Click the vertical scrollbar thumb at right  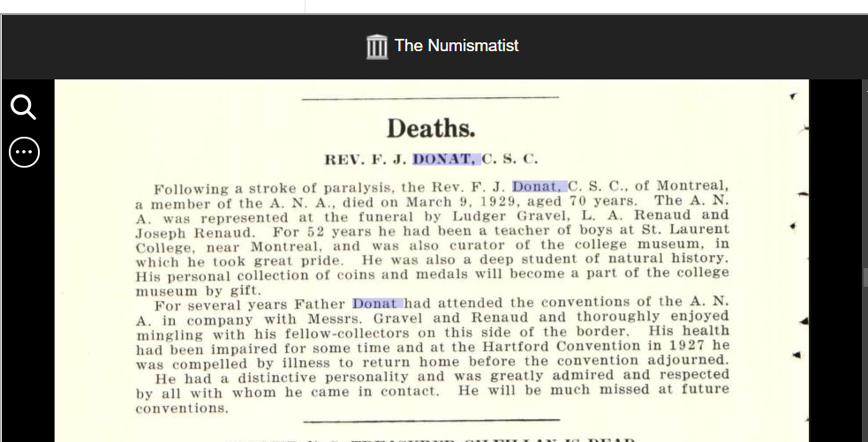pyautogui.click(x=865, y=277)
